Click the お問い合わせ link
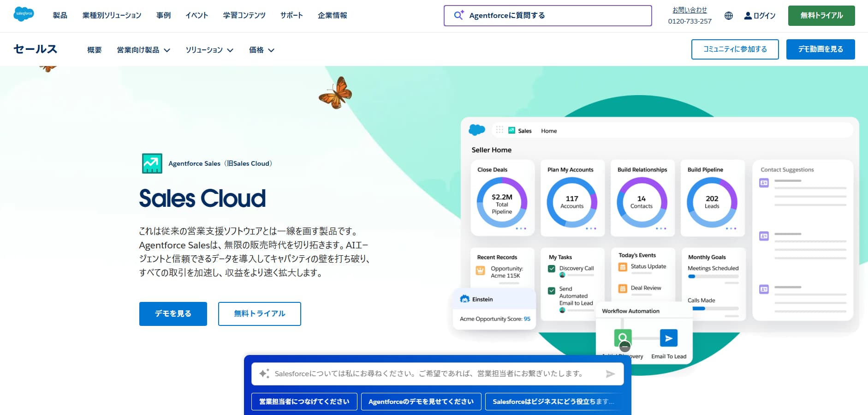The image size is (868, 415). (690, 10)
